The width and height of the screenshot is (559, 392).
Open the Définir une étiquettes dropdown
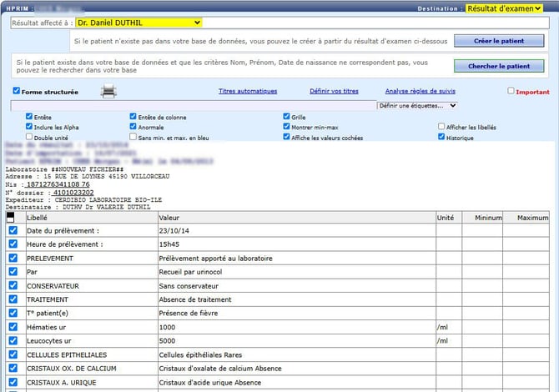417,106
